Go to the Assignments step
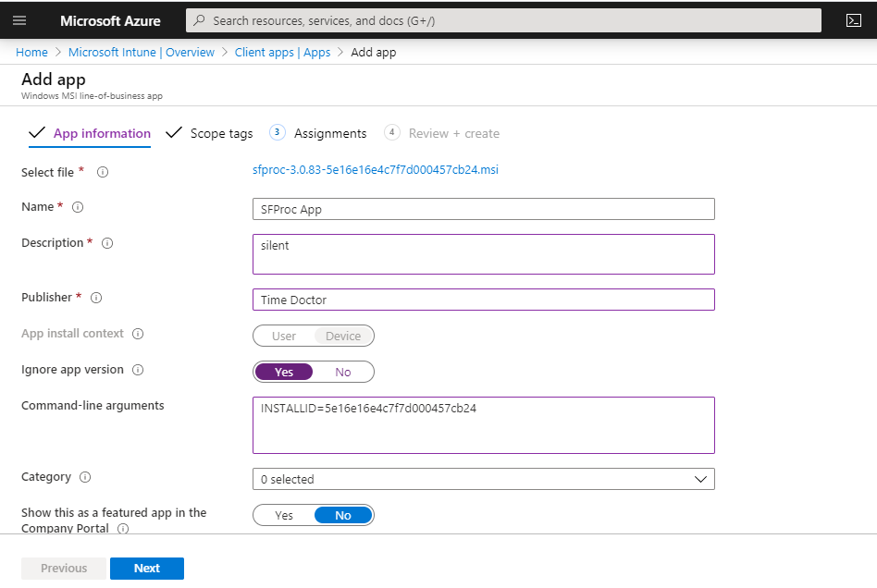 click(x=317, y=133)
